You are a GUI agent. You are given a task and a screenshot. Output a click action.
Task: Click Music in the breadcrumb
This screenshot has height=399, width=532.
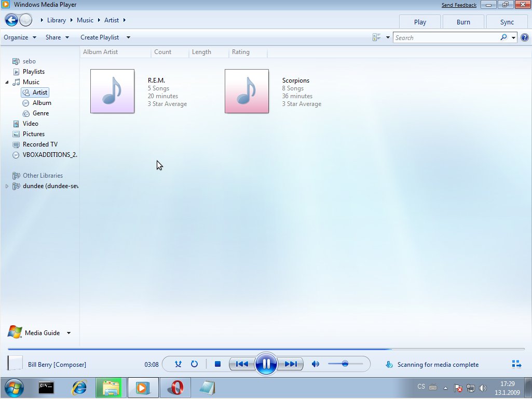click(85, 20)
